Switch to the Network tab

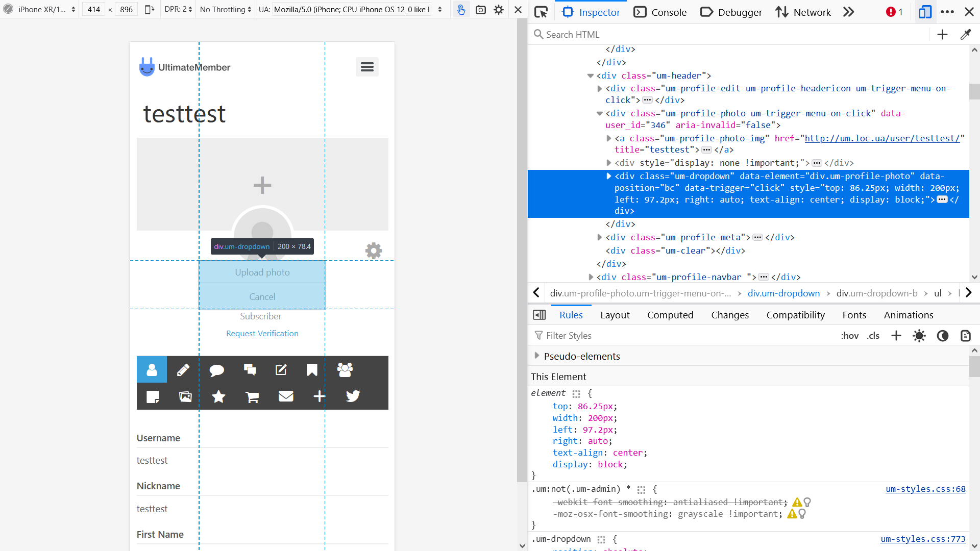pyautogui.click(x=803, y=12)
